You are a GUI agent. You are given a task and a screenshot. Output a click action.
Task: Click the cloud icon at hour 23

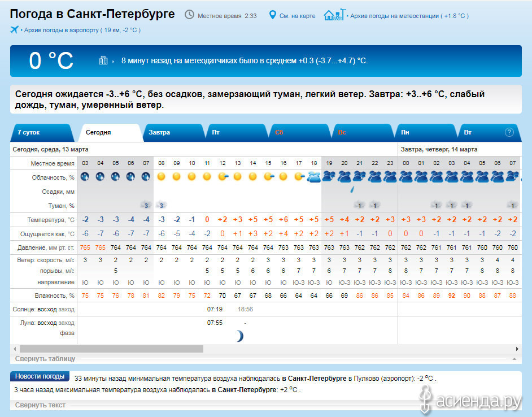(x=390, y=177)
